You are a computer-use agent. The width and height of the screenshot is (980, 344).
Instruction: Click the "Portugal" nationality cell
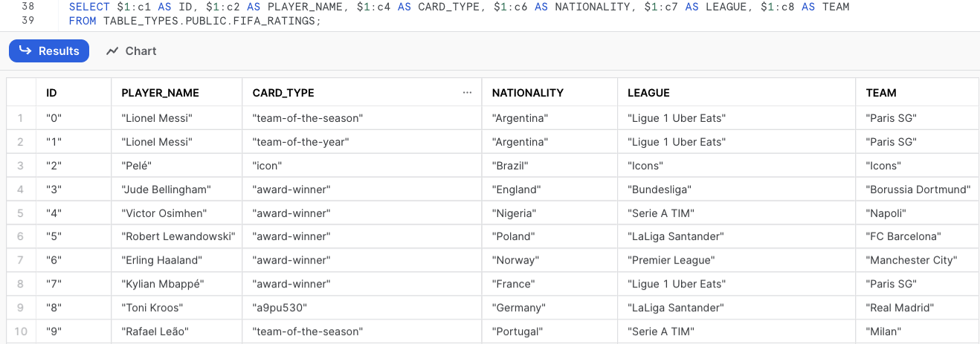click(x=549, y=331)
